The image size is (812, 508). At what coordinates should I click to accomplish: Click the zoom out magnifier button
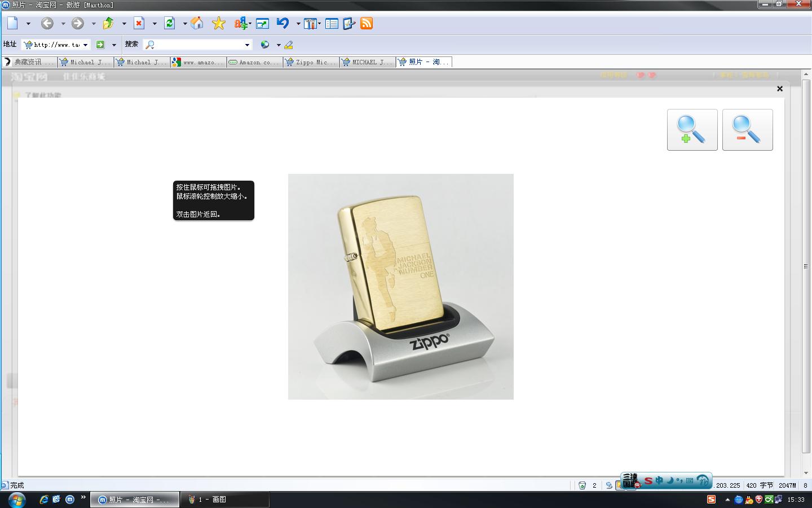[747, 130]
